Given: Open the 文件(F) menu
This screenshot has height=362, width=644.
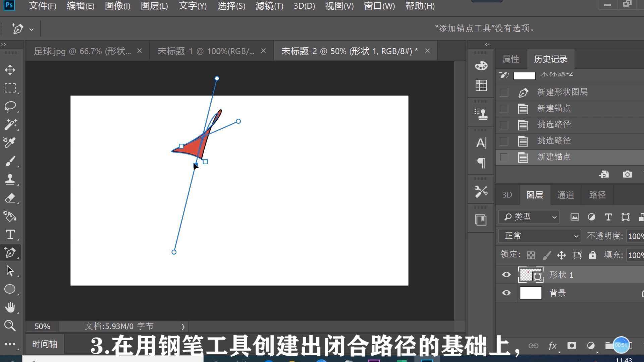Looking at the screenshot, I should click(42, 6).
